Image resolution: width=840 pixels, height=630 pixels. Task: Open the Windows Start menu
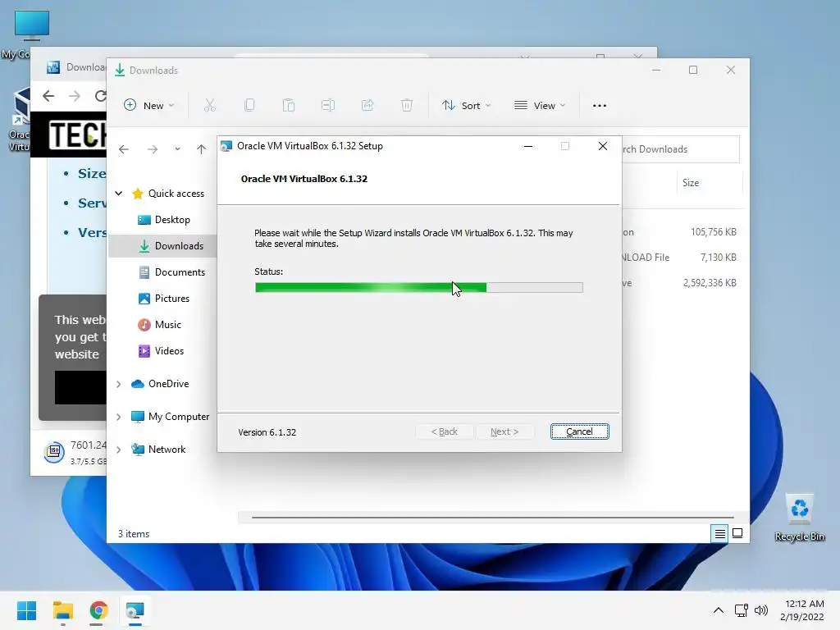[26, 610]
